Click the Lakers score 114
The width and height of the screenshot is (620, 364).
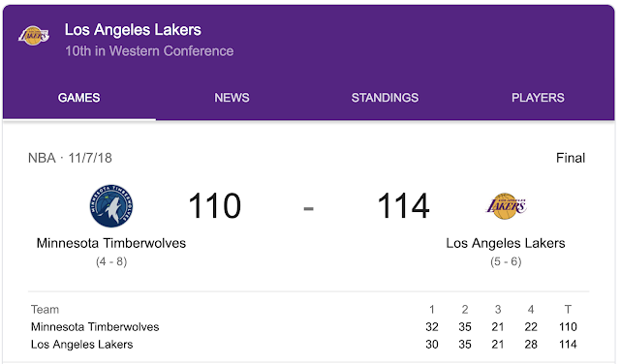tap(403, 205)
